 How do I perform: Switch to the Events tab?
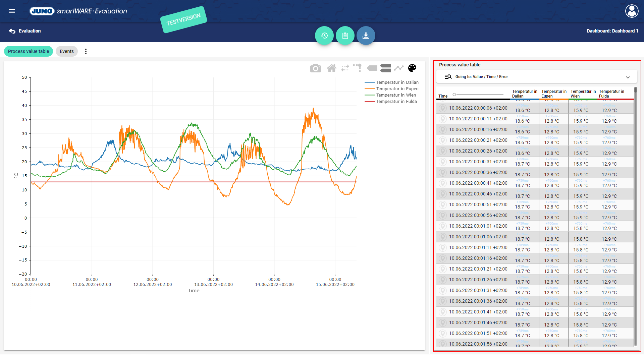point(67,51)
